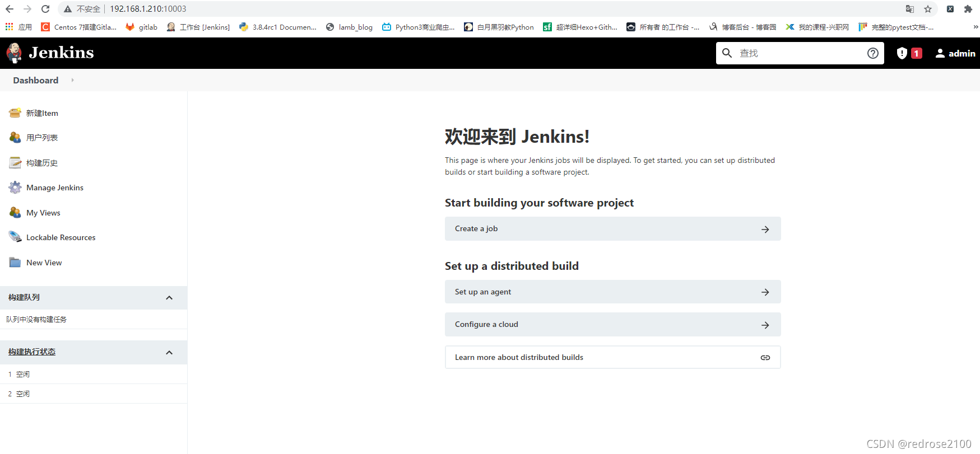
Task: Click the link icon on Learn more row
Action: point(765,358)
